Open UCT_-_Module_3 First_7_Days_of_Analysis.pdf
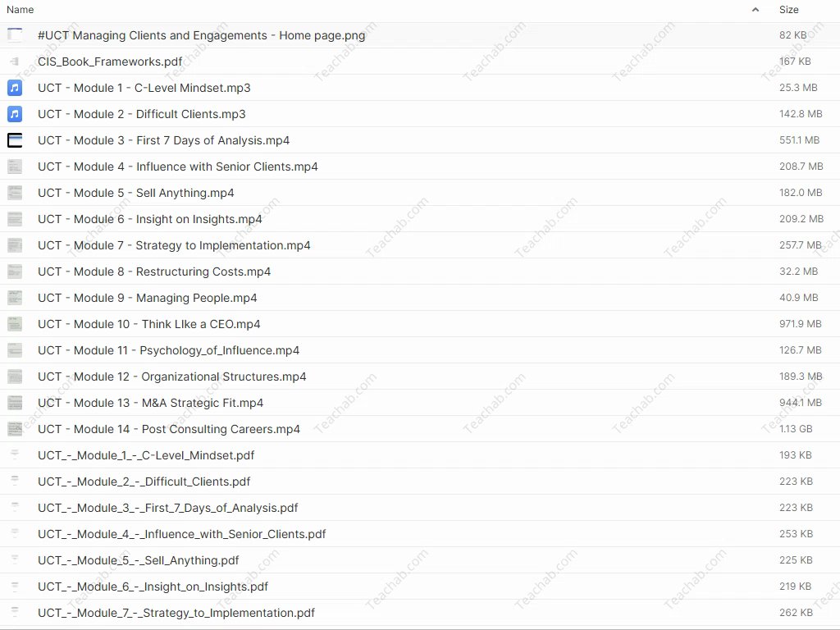 click(168, 508)
